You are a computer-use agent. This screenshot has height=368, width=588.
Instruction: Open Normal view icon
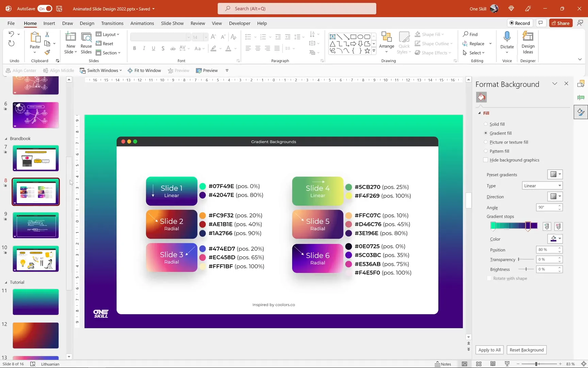464,364
